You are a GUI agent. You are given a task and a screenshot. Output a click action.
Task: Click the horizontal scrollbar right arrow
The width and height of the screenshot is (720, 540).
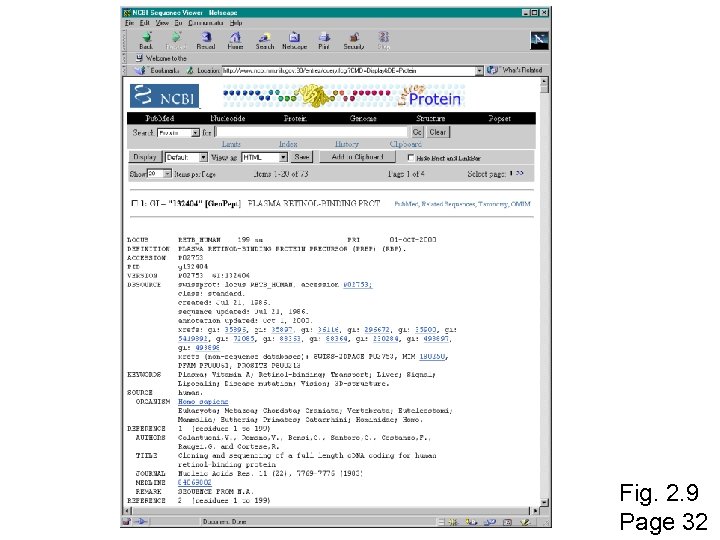(x=535, y=511)
